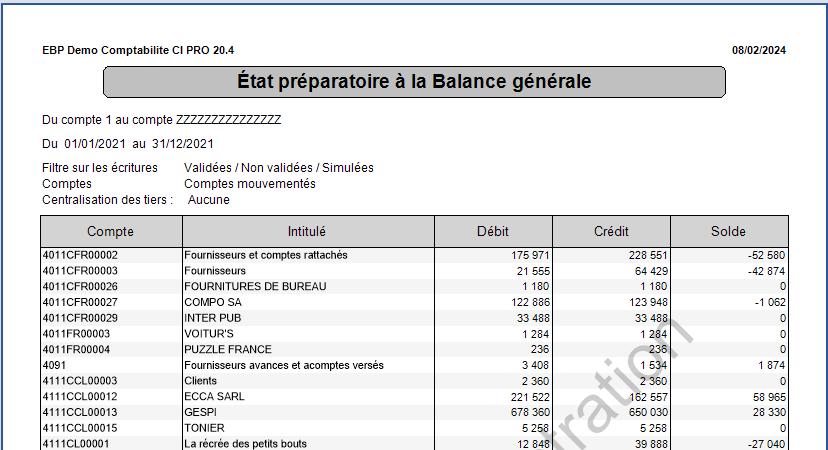Select account cell 4011CFR00027
This screenshot has width=828, height=450.
pyautogui.click(x=80, y=302)
